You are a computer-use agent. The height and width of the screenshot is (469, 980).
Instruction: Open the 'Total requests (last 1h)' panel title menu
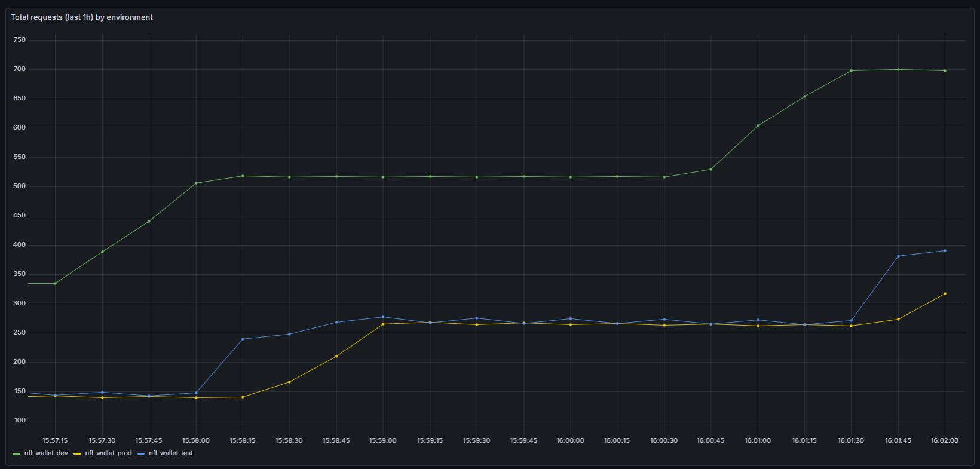[82, 17]
